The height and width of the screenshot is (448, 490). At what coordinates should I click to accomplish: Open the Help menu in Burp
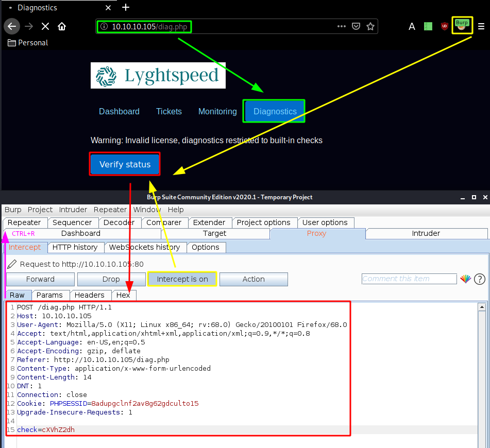[x=176, y=210]
